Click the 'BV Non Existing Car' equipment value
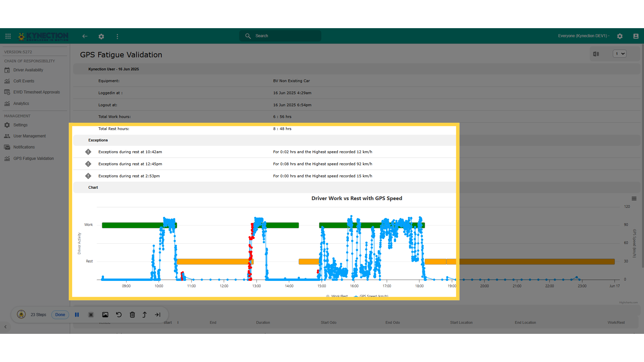This screenshot has height=362, width=644. coord(291,81)
